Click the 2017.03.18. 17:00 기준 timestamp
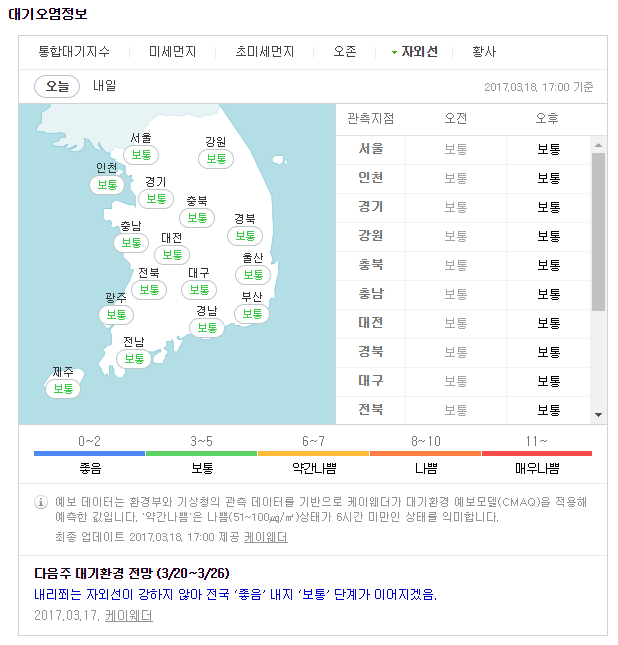The width and height of the screenshot is (618, 645). click(539, 87)
